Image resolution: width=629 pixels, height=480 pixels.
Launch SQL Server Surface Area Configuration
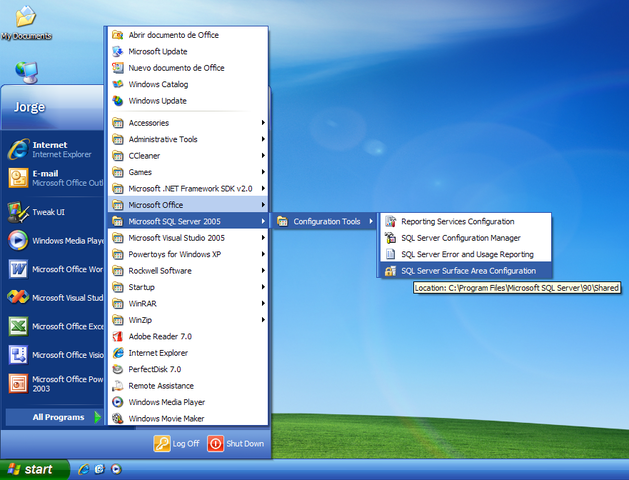(466, 271)
